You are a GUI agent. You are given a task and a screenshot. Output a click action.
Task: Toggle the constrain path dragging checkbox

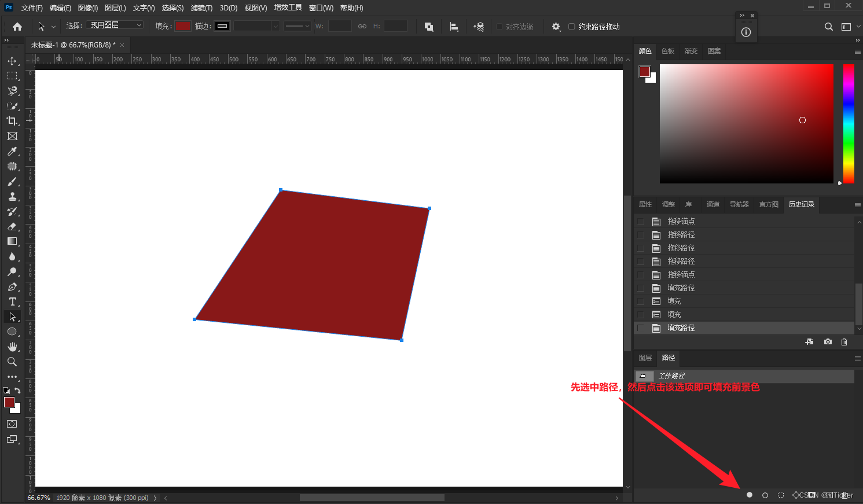click(572, 27)
